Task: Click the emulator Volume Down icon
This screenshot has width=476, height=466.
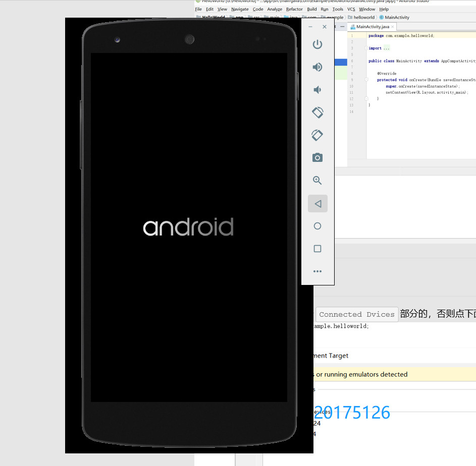Action: pos(317,90)
